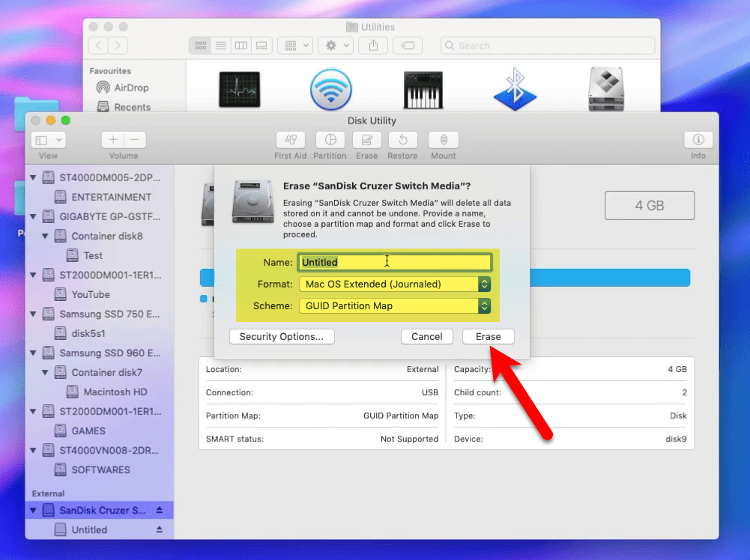This screenshot has height=560, width=750.
Task: Switch Finder to column view
Action: click(x=241, y=46)
